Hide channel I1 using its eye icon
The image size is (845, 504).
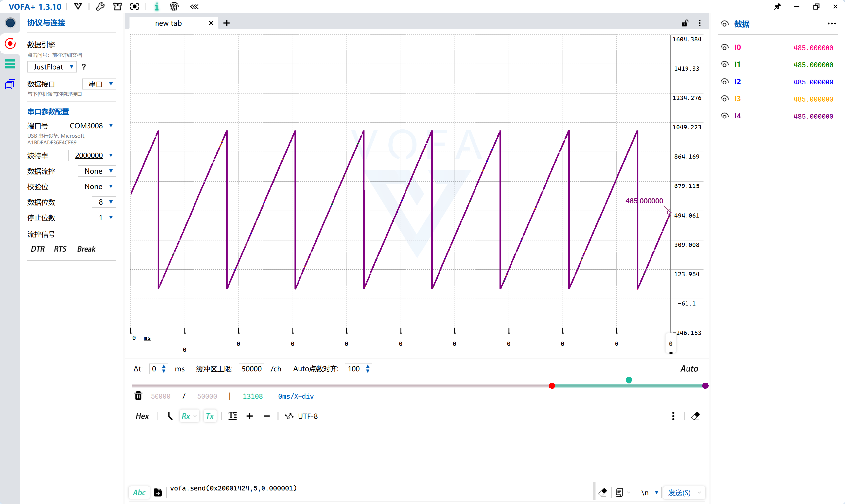click(724, 65)
